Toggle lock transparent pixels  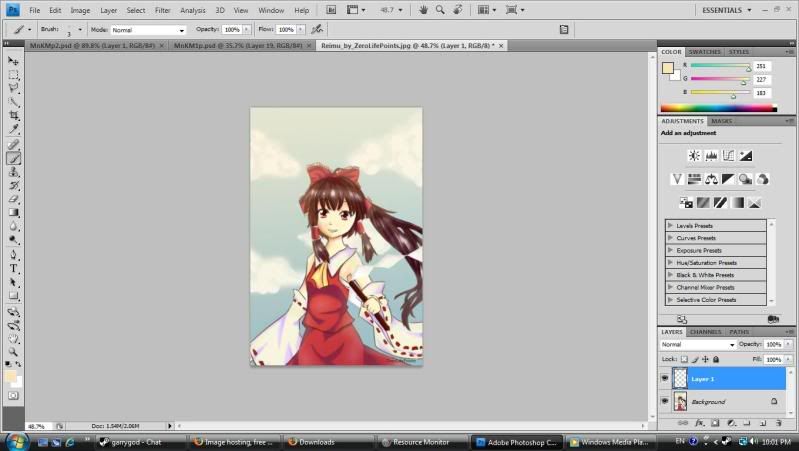(x=684, y=359)
